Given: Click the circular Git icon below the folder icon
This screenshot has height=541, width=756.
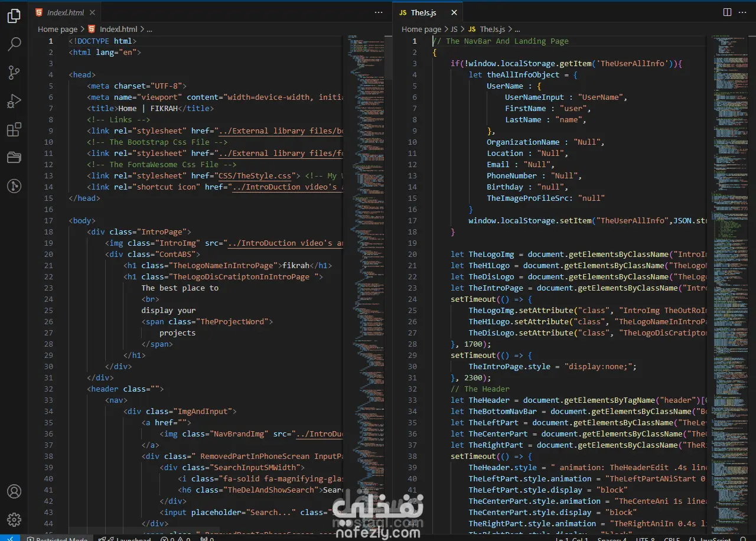Looking at the screenshot, I should (x=14, y=186).
